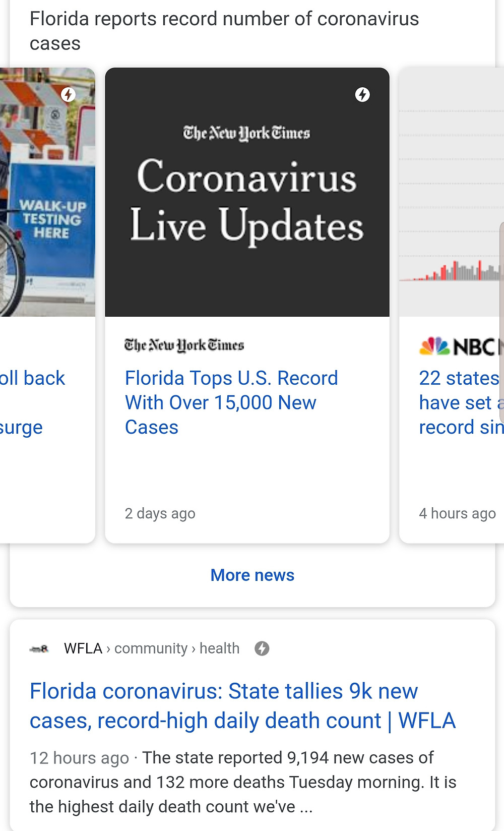The height and width of the screenshot is (831, 504).
Task: Click the 2 days ago timestamp
Action: click(x=160, y=513)
